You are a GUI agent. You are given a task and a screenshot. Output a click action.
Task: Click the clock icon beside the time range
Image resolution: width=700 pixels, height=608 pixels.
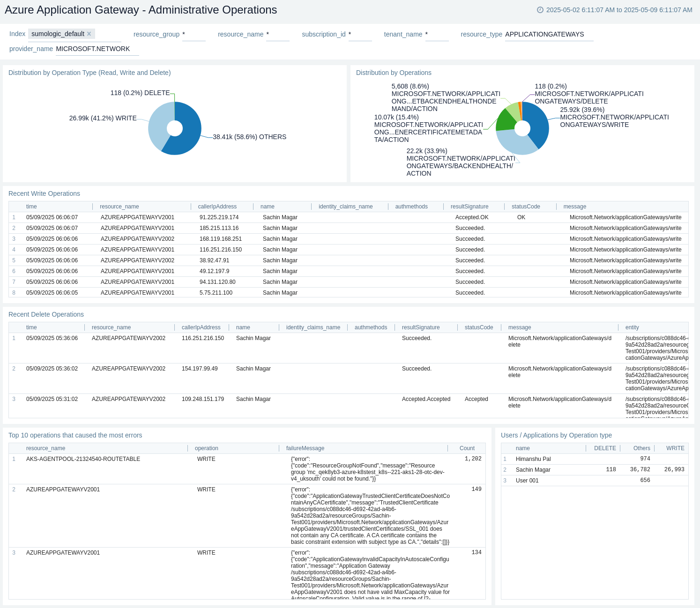click(x=540, y=10)
